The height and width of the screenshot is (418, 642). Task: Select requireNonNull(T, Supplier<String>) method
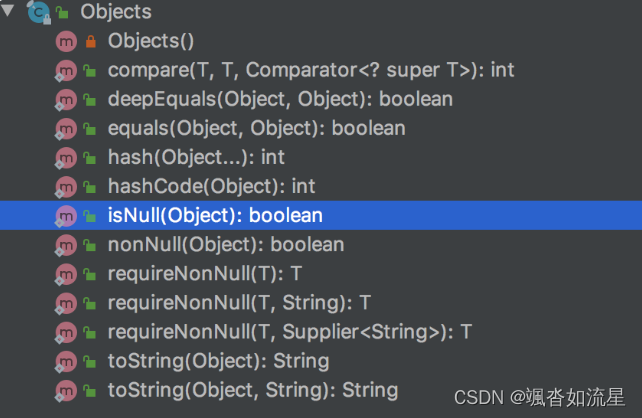coord(290,332)
